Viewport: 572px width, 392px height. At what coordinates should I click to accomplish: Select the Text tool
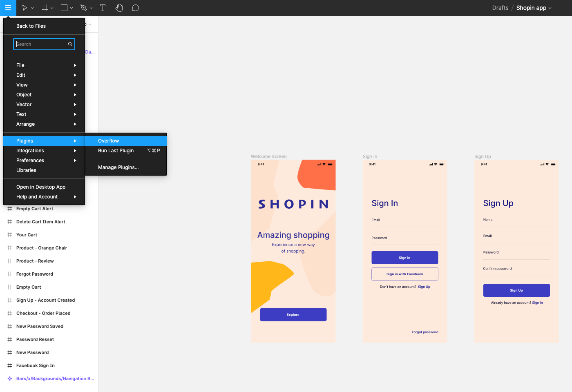[103, 7]
